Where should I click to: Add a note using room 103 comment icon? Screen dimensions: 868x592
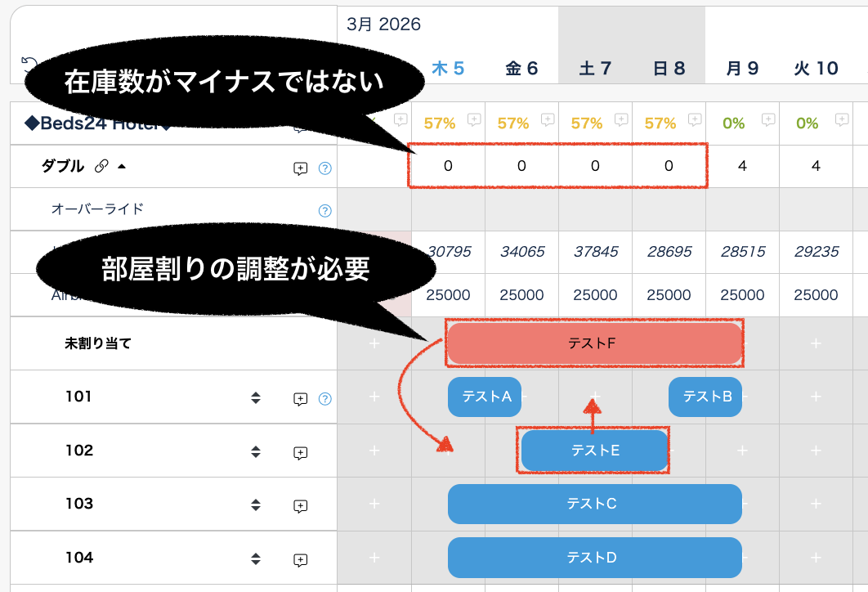click(300, 506)
